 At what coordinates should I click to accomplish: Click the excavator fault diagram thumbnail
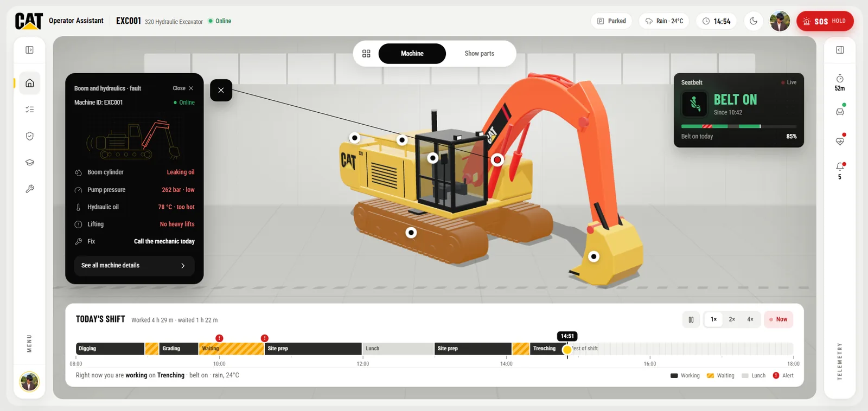(133, 139)
